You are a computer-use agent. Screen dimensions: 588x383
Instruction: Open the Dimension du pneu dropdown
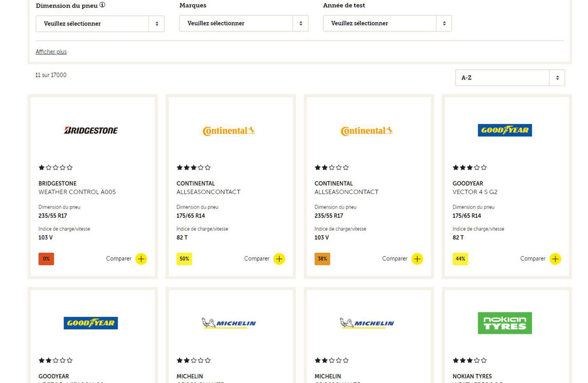point(100,24)
